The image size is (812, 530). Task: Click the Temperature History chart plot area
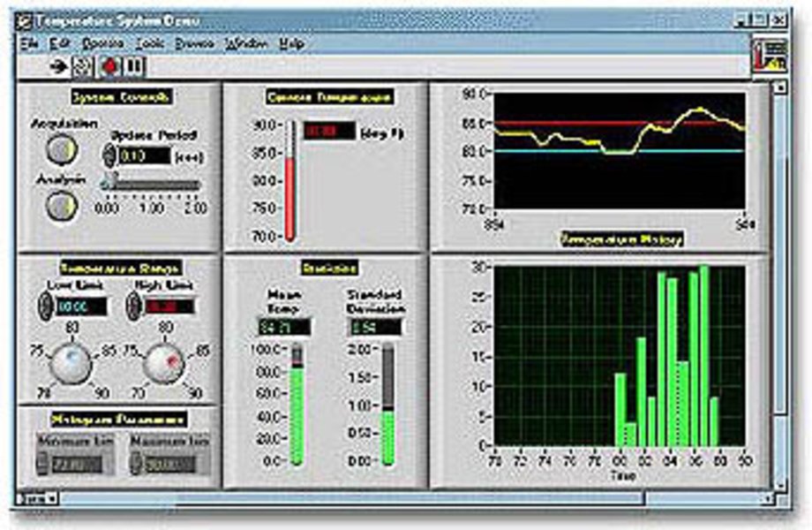[620, 151]
